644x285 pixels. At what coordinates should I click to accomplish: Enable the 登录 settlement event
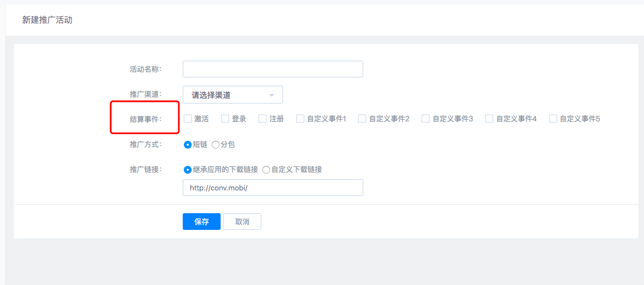coord(225,119)
